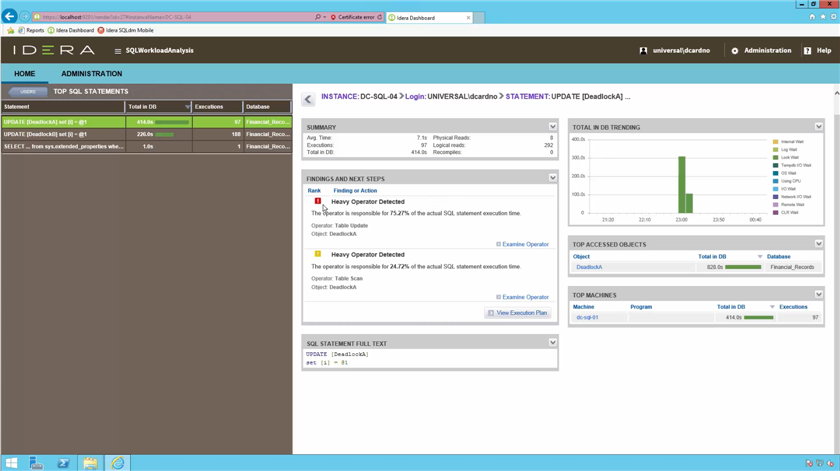The width and height of the screenshot is (840, 471).
Task: Open the Idera SQLdm Mobile bookmark
Action: click(x=125, y=31)
